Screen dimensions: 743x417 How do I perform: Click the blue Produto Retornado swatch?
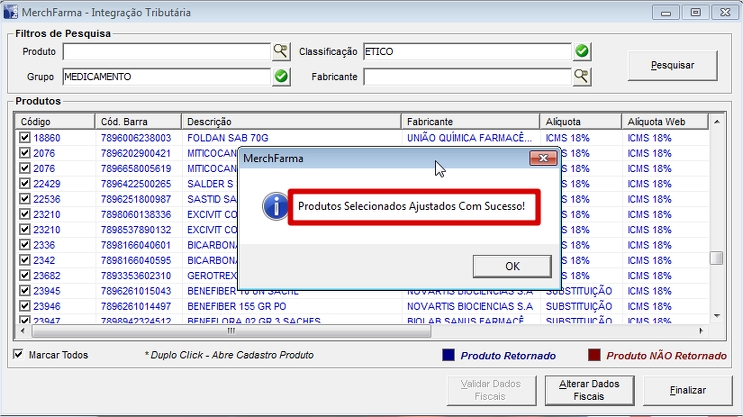(449, 355)
